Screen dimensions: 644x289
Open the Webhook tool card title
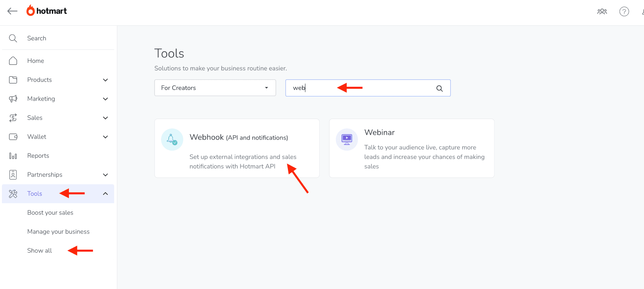239,137
